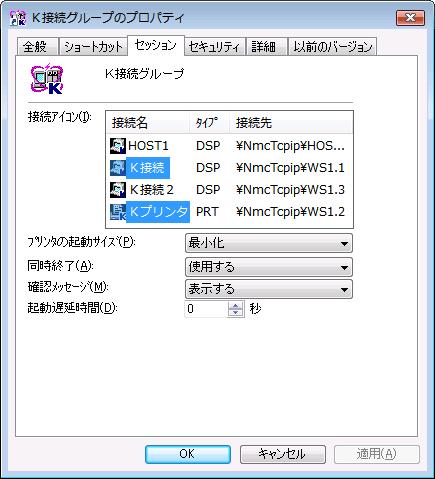Open the 詳細 tab
This screenshot has width=435, height=479.
click(267, 47)
